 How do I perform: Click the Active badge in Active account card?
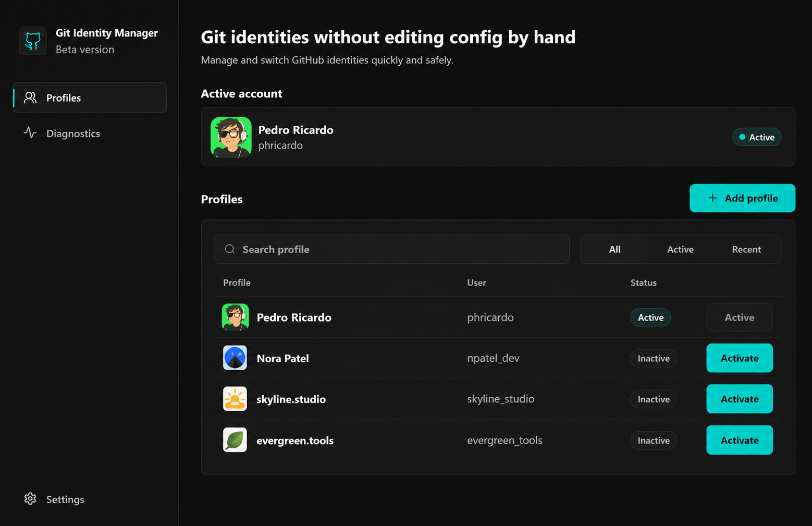pos(757,137)
